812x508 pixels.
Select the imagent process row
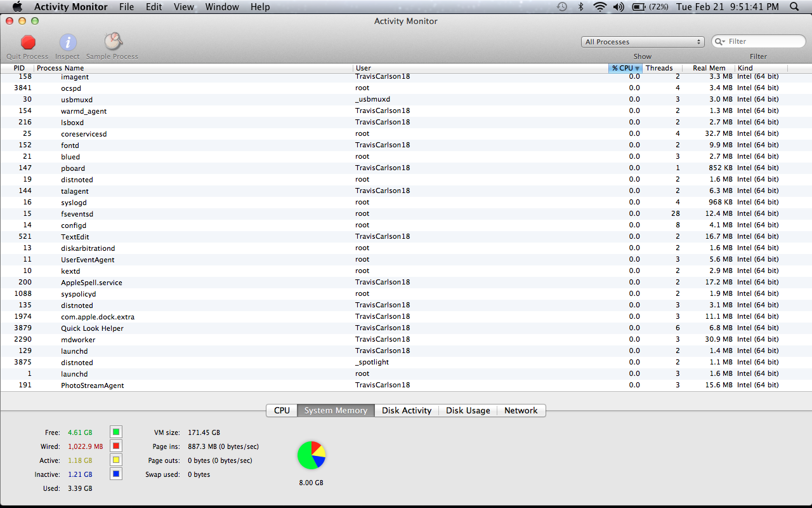(406, 77)
